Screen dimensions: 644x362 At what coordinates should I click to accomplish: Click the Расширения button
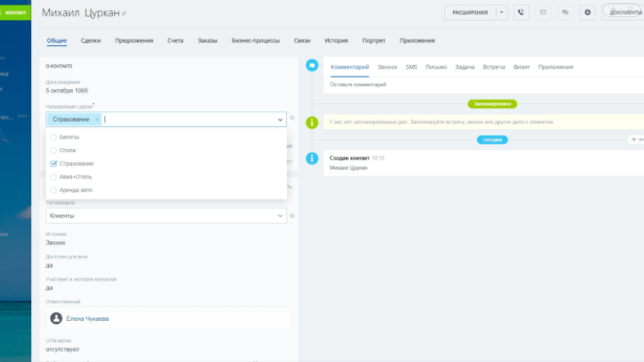coord(470,12)
